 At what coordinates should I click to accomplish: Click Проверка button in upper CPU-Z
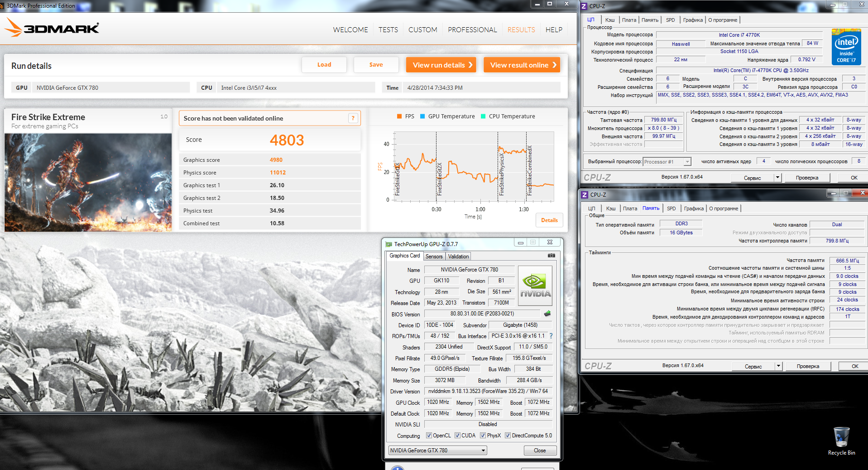coord(807,178)
